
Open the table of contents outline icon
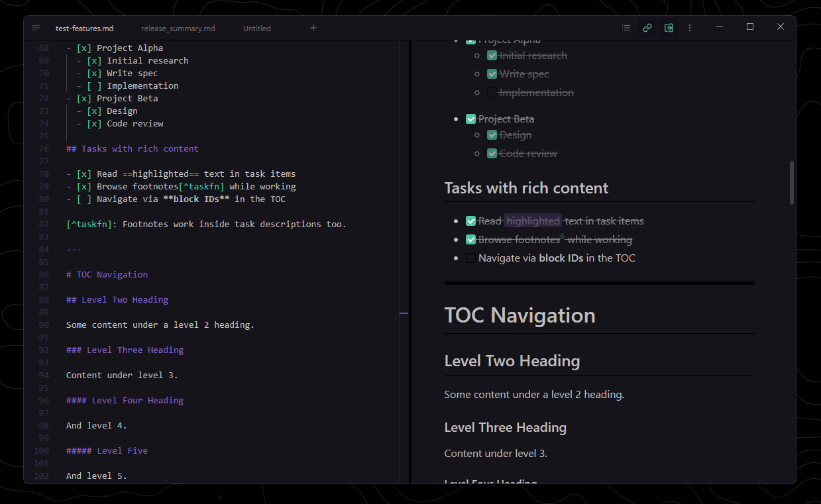pos(626,28)
